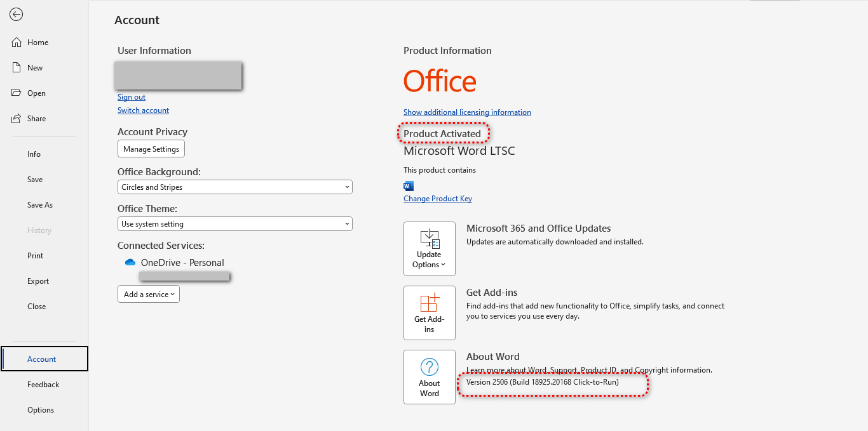Choose Save As in the sidebar
868x431 pixels.
[x=40, y=205]
